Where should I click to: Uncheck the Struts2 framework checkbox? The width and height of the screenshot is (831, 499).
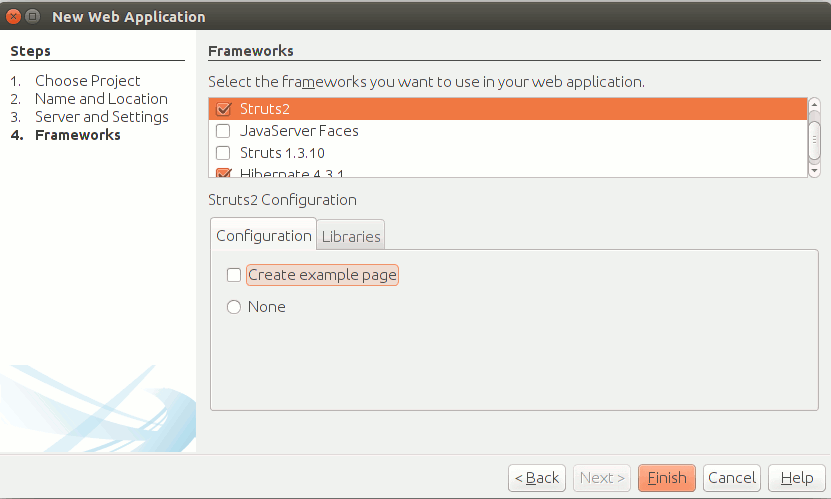[224, 109]
